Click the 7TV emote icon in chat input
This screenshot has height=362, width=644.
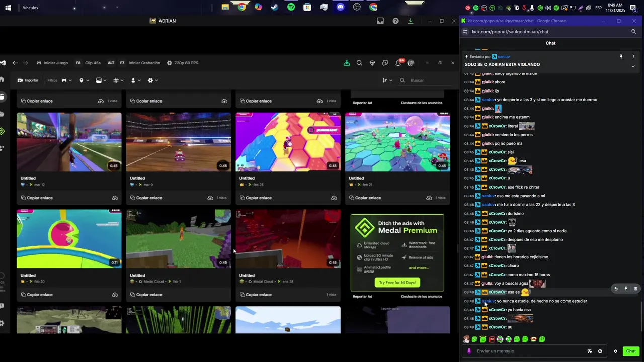(590, 351)
